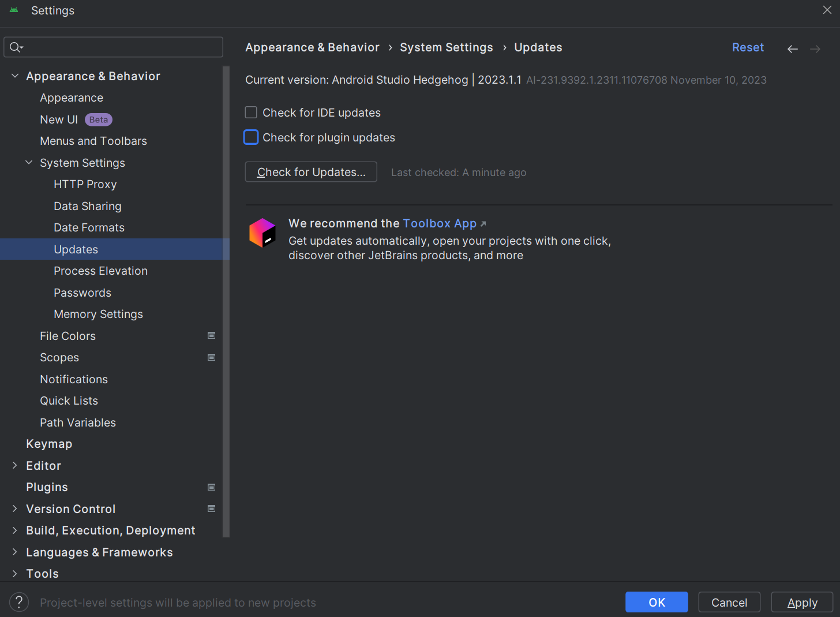Collapse the Appearance & Behavior section

[x=15, y=76]
